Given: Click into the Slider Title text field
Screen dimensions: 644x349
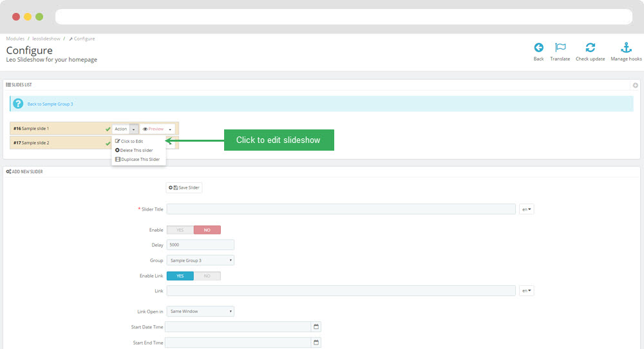Looking at the screenshot, I should tap(341, 209).
